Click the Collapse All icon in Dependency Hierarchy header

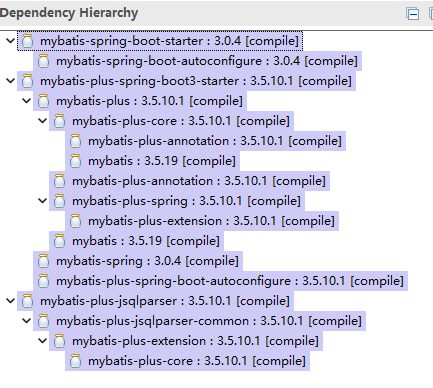point(413,14)
